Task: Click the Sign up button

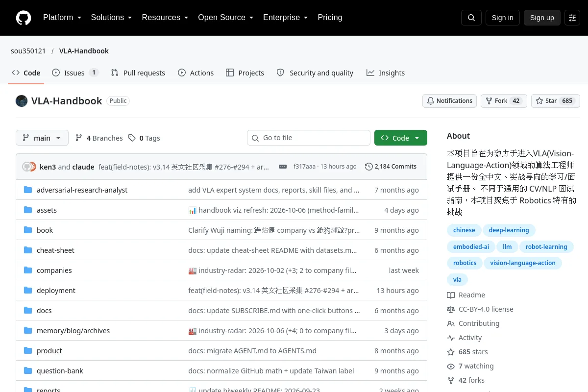Action: tap(542, 18)
